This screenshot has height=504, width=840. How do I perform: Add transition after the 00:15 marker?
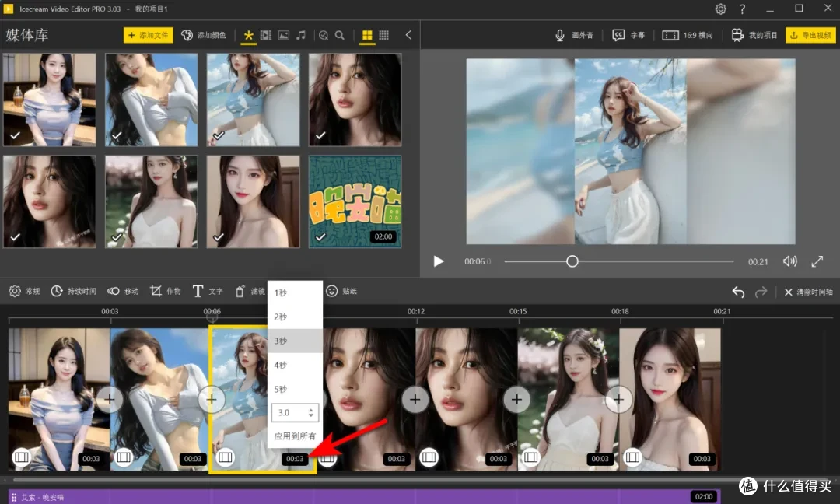coord(516,399)
